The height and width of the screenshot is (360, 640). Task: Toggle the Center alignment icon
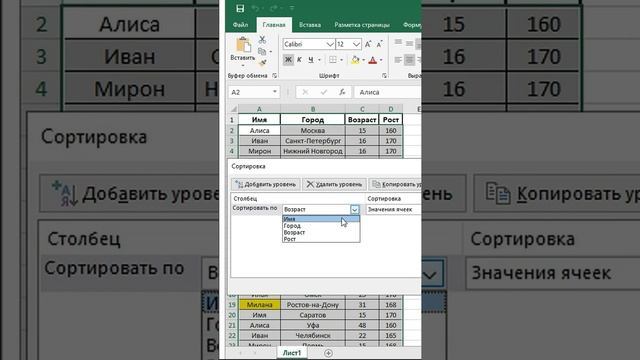pos(409,60)
